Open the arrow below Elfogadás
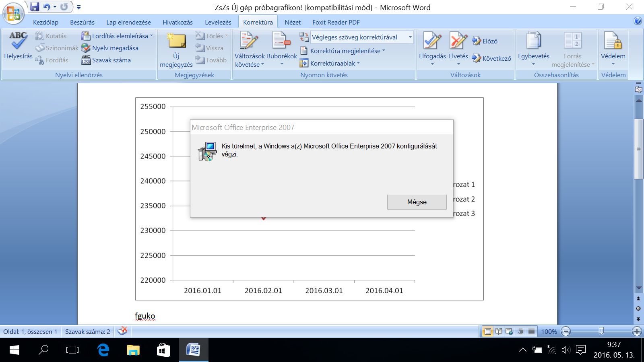The height and width of the screenshot is (362, 644). 432,64
